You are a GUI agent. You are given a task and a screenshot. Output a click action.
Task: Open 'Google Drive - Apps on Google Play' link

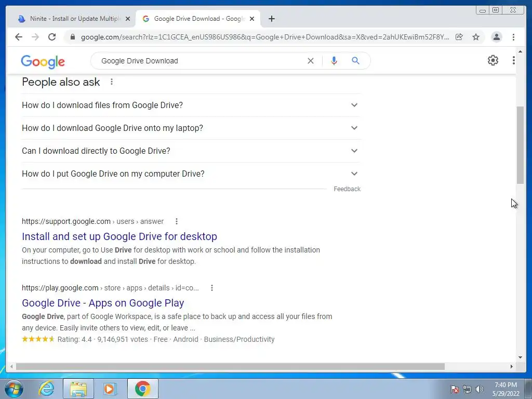(x=103, y=303)
